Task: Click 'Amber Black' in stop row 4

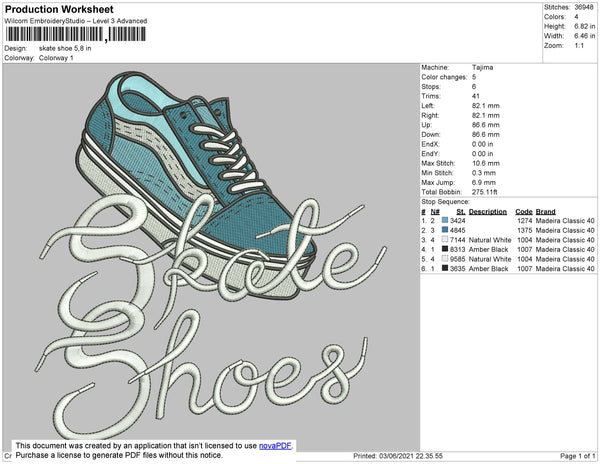Action: (x=488, y=249)
